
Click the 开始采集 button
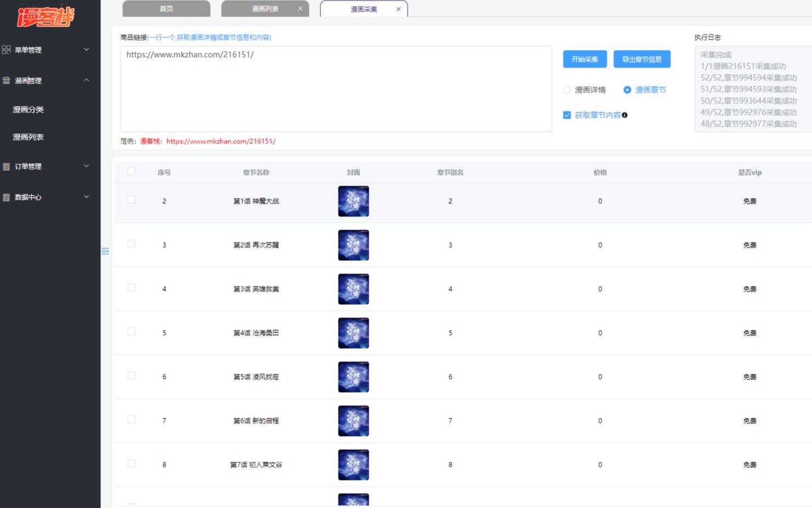click(x=585, y=59)
